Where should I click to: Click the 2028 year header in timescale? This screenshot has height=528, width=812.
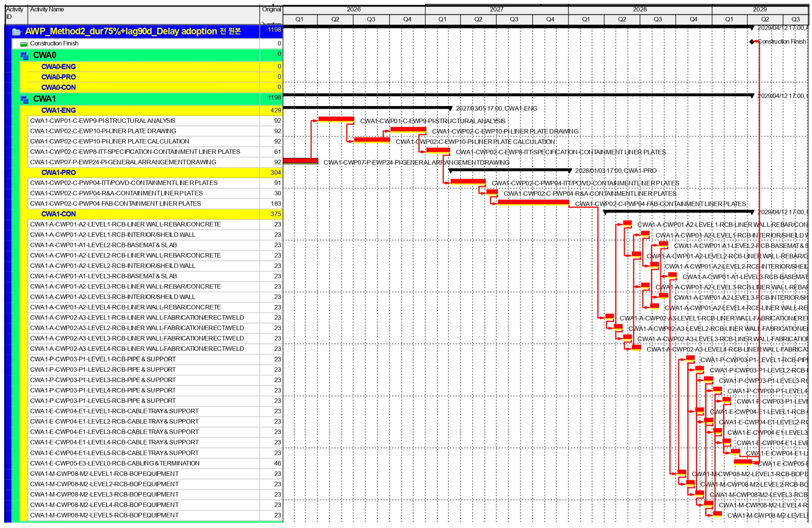tap(639, 9)
